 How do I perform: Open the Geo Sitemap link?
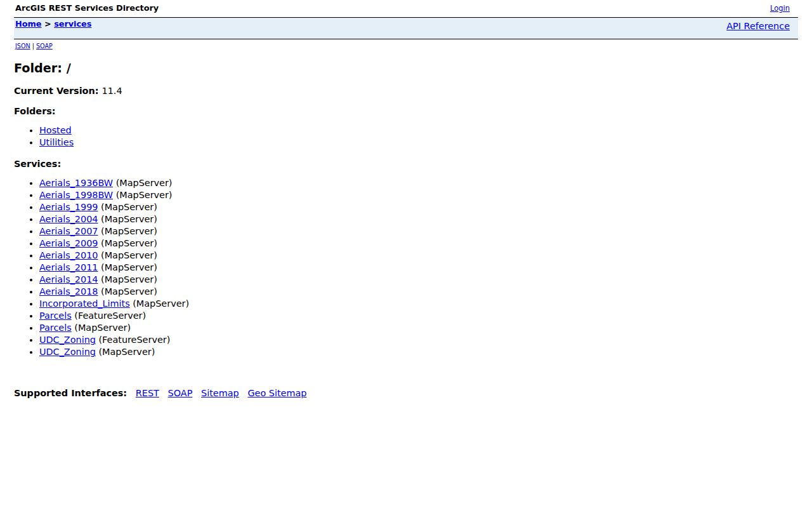277,393
